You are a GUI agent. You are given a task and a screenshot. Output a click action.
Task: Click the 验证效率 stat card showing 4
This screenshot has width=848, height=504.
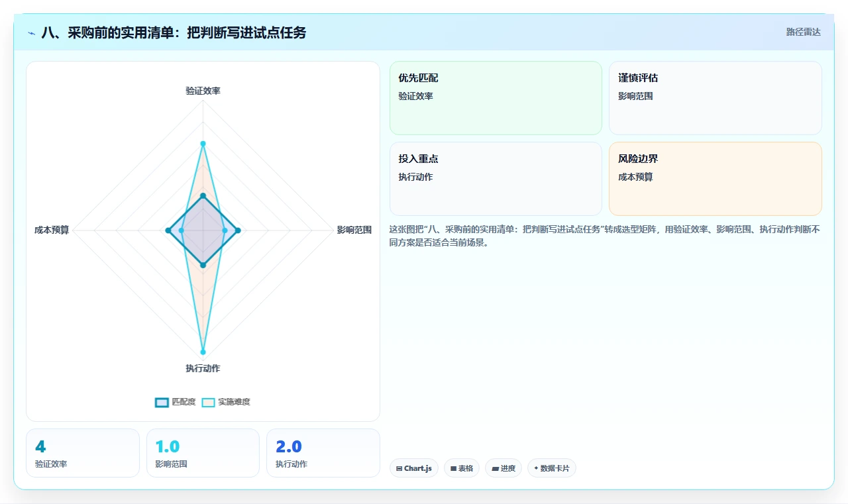[83, 453]
